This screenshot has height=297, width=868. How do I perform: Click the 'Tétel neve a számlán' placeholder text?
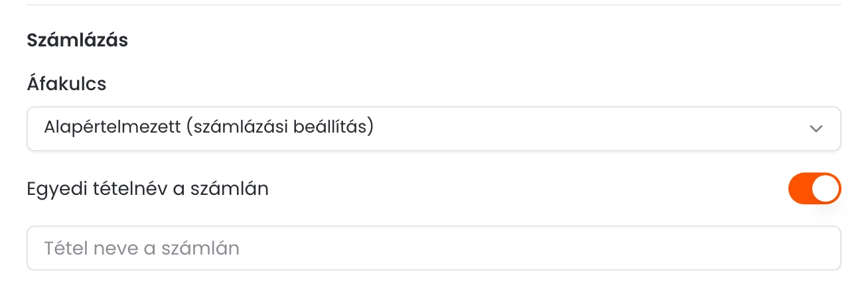[141, 248]
